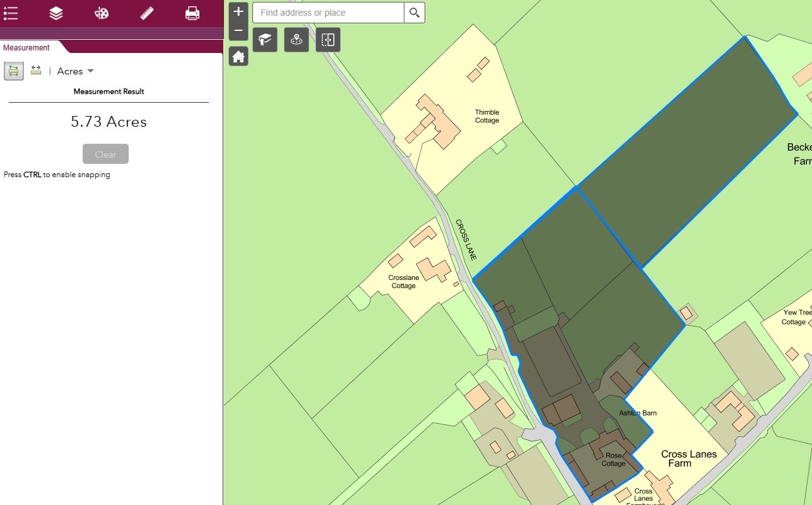This screenshot has height=505, width=812.
Task: Open the Layers stack panel
Action: (x=56, y=13)
